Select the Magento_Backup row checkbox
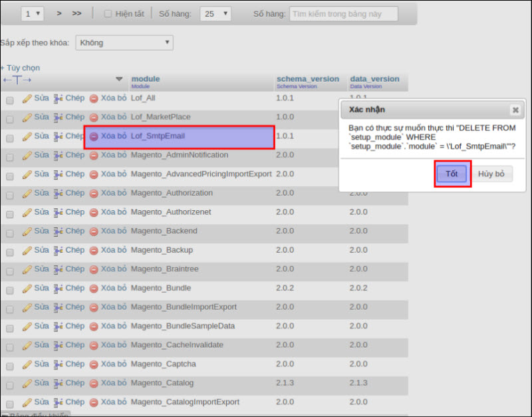This screenshot has height=417, width=532. tap(10, 252)
